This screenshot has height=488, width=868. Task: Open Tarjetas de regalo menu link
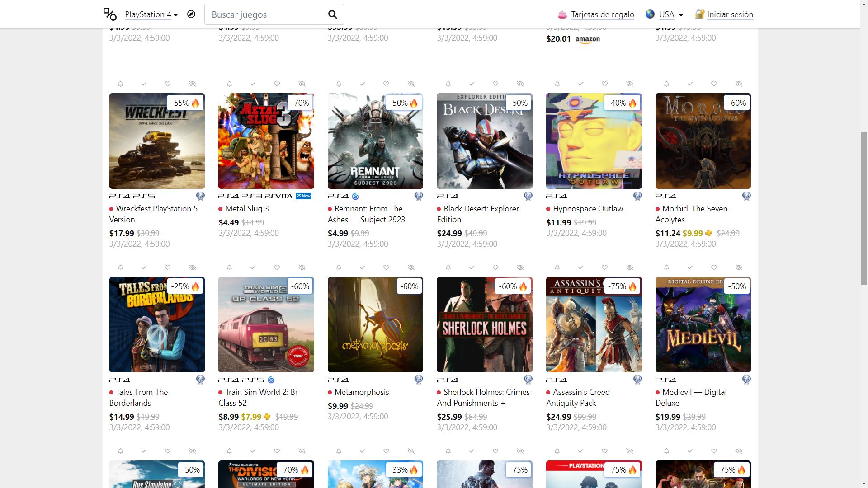(x=602, y=14)
